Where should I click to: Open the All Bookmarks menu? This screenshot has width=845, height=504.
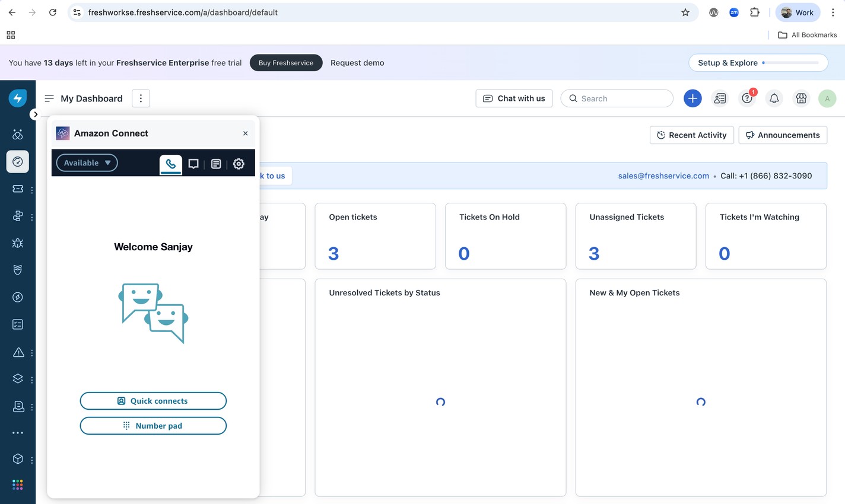807,34
